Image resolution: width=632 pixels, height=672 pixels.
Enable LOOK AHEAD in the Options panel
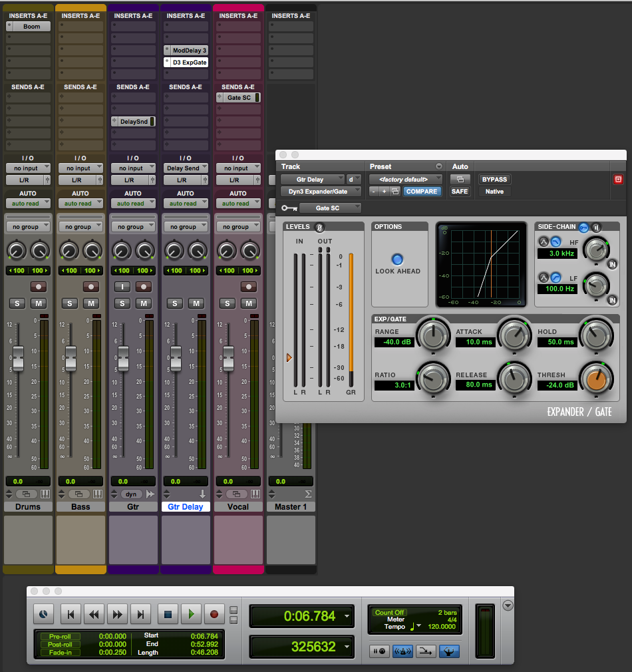point(397,259)
